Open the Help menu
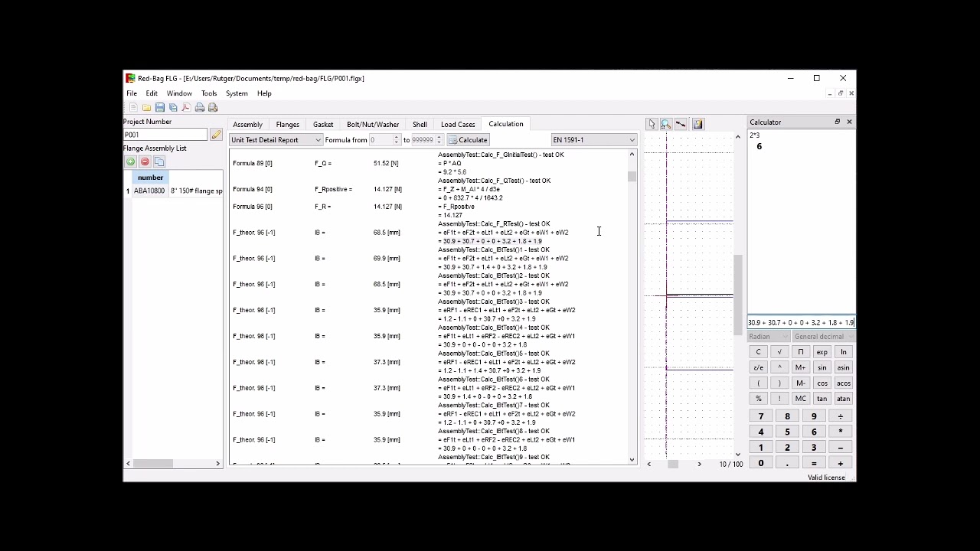The height and width of the screenshot is (551, 980). pyautogui.click(x=264, y=93)
